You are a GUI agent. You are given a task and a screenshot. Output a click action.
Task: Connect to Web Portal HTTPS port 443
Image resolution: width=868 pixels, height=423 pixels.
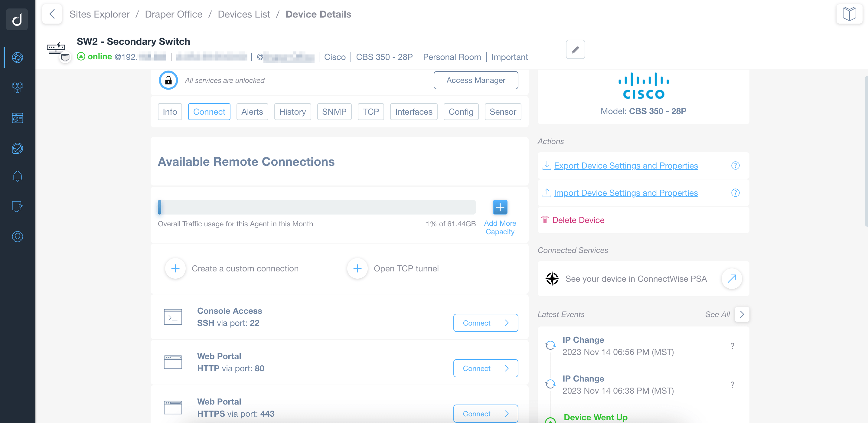(485, 414)
